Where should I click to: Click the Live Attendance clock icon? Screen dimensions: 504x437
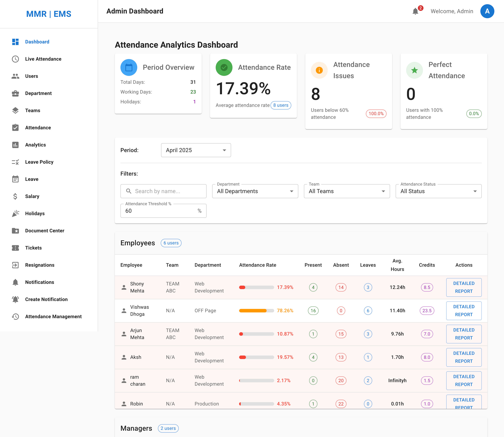click(x=15, y=59)
